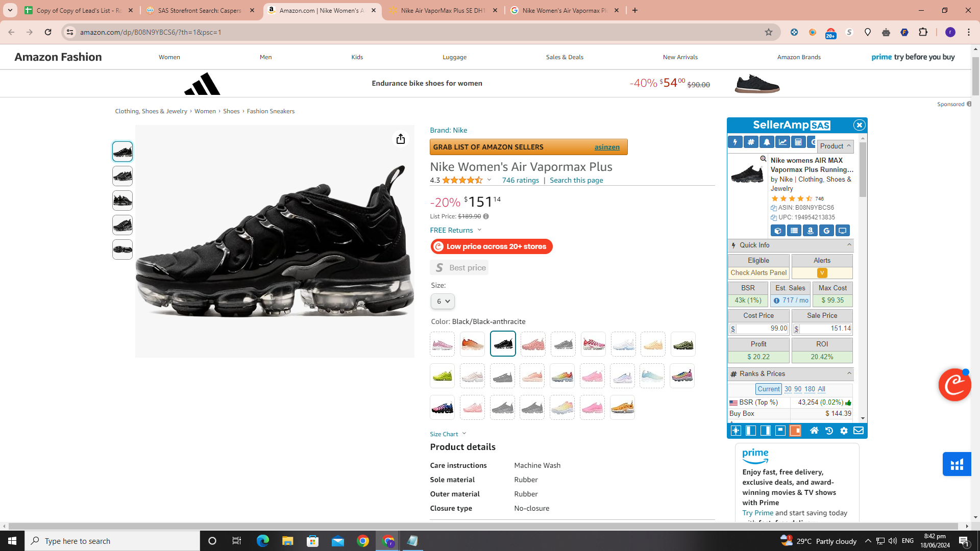Click the Google search icon in SellerAmp

click(826, 231)
